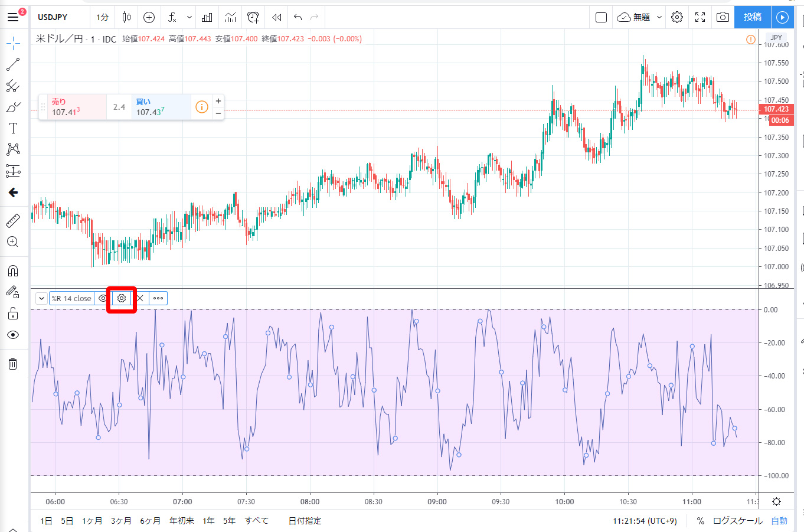Create an alert with the clock icon
Viewport: 804px width, 532px height.
(253, 17)
